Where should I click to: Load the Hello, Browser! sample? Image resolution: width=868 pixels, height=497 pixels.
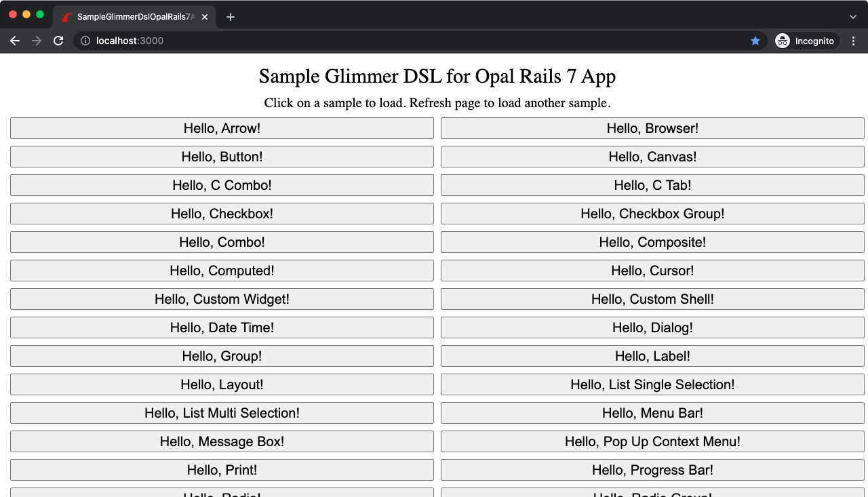point(652,128)
